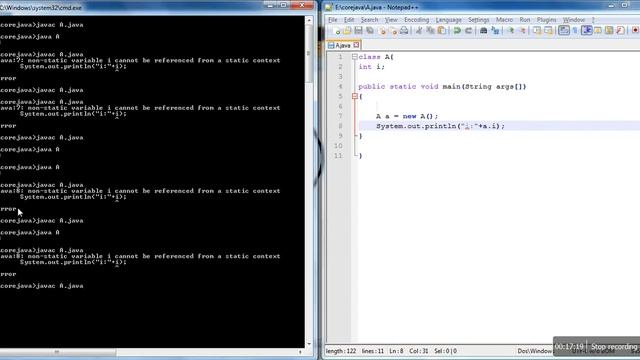Toggle synchronized vertical scrolling icon

click(537, 31)
